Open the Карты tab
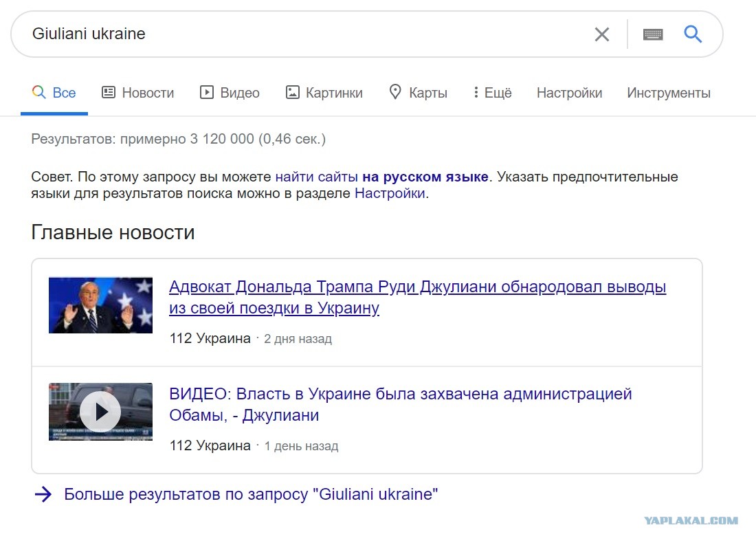This screenshot has width=756, height=541. [419, 93]
